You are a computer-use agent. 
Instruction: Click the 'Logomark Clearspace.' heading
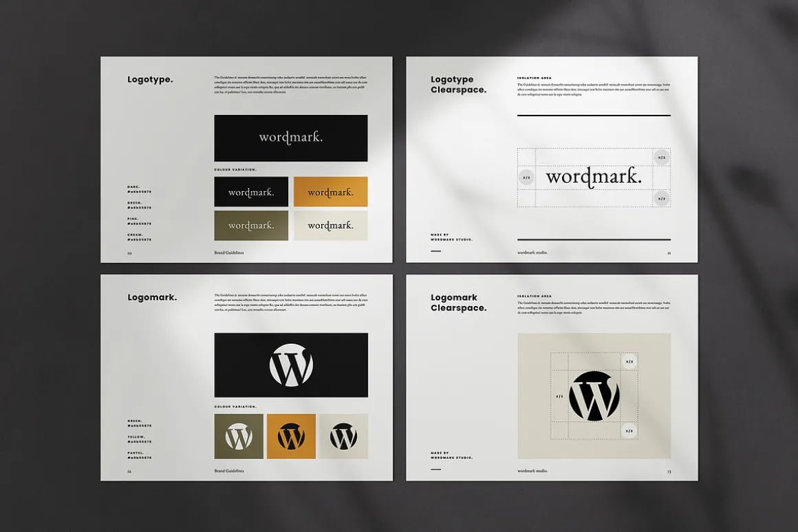click(x=459, y=302)
